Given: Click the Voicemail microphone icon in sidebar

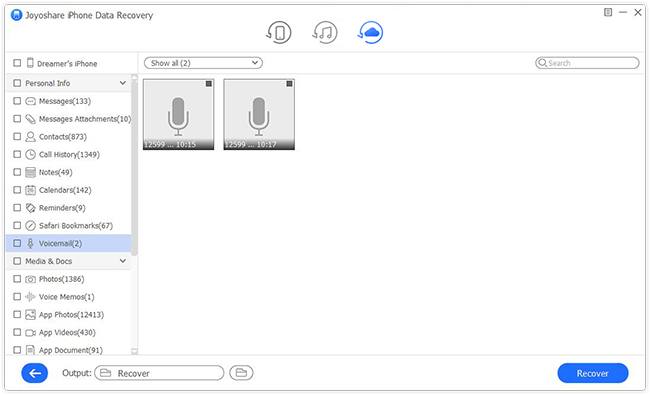Looking at the screenshot, I should click(x=30, y=243).
